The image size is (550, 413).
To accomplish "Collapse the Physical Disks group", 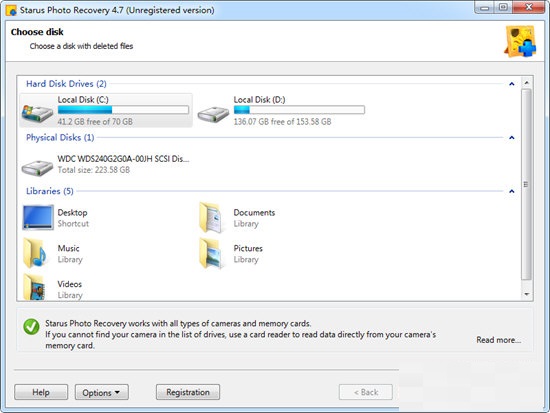I will tap(512, 138).
